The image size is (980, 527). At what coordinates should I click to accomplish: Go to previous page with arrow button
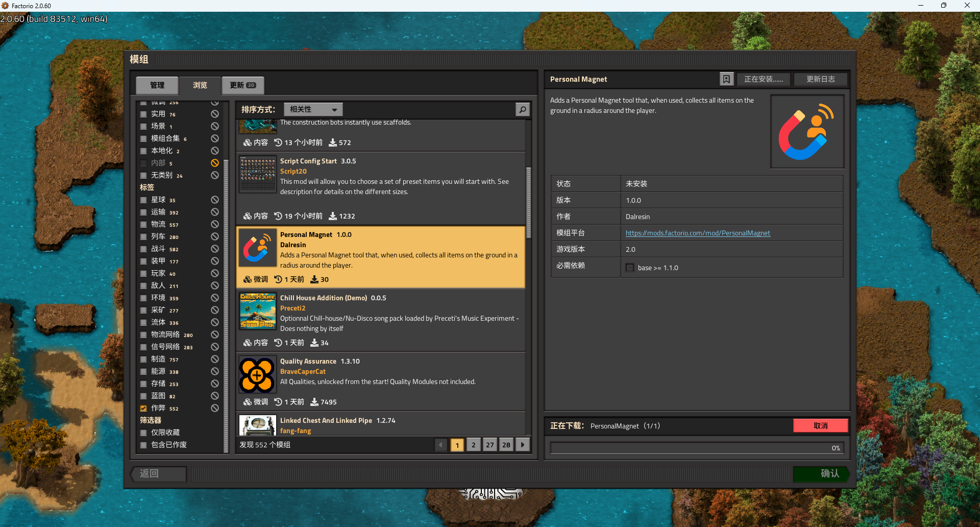click(x=441, y=445)
